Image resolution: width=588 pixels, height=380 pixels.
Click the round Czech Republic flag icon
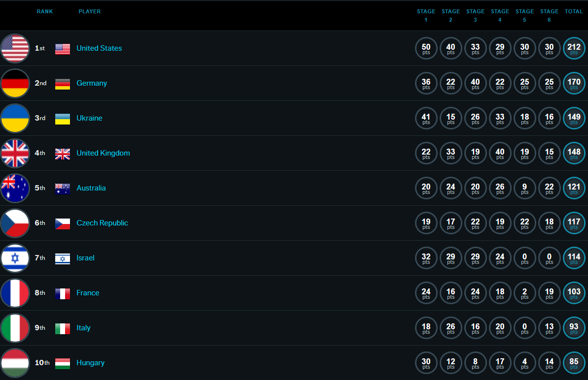pyautogui.click(x=15, y=223)
